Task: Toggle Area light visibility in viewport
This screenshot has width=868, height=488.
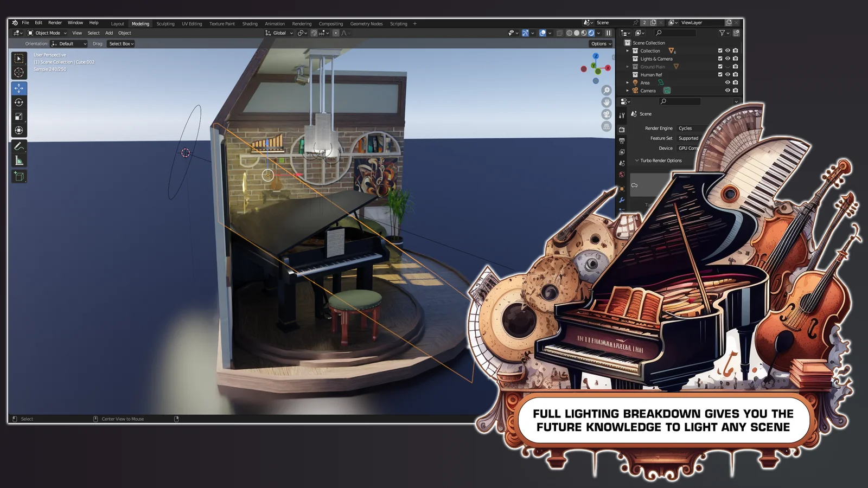Action: 727,82
